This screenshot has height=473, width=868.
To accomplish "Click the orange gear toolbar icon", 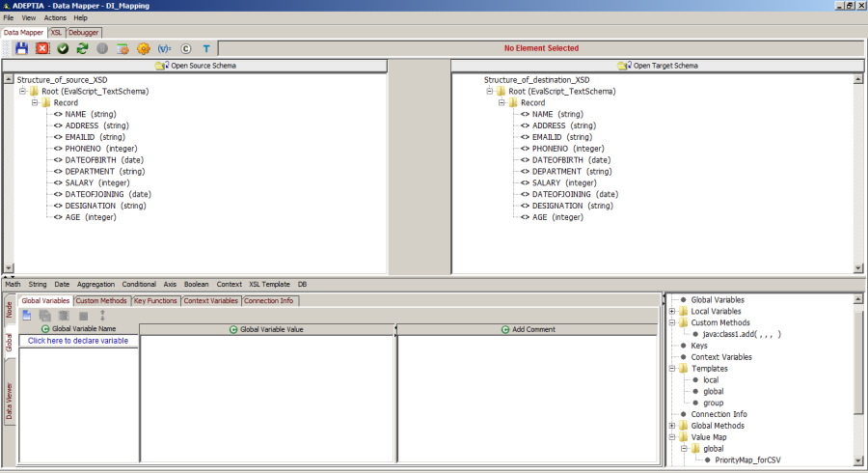I will point(144,48).
